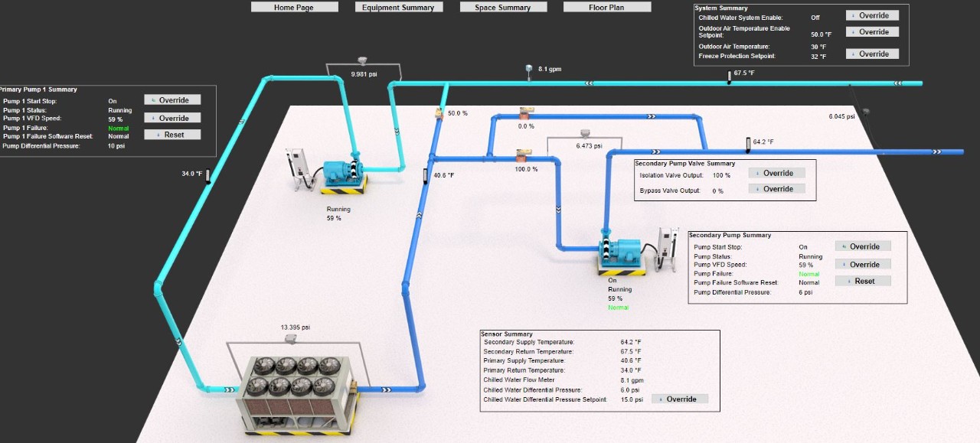Override the Isolation Valve Output
Viewport: 980px width, 443px height.
[x=776, y=173]
